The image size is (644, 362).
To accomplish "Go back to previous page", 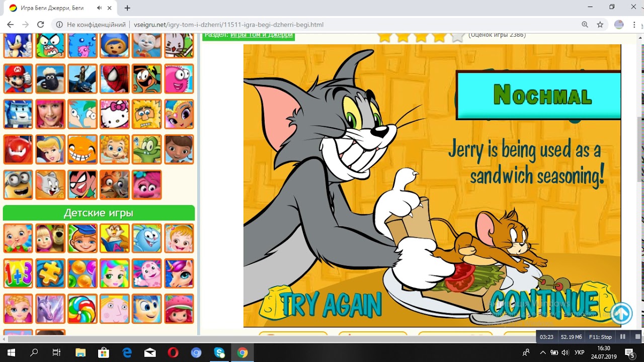I will pyautogui.click(x=11, y=25).
